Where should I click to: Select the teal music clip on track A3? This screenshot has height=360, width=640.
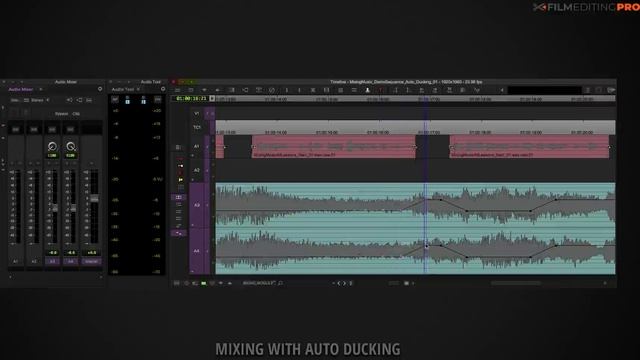click(415, 205)
